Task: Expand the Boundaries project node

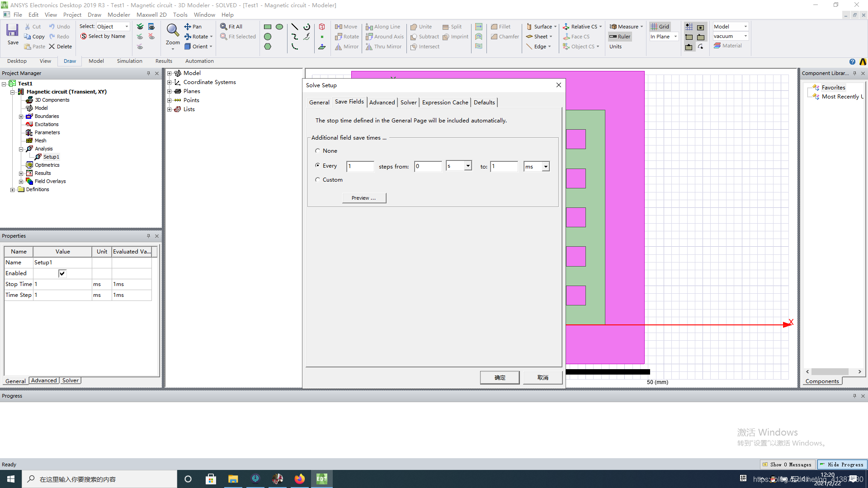Action: [x=21, y=117]
